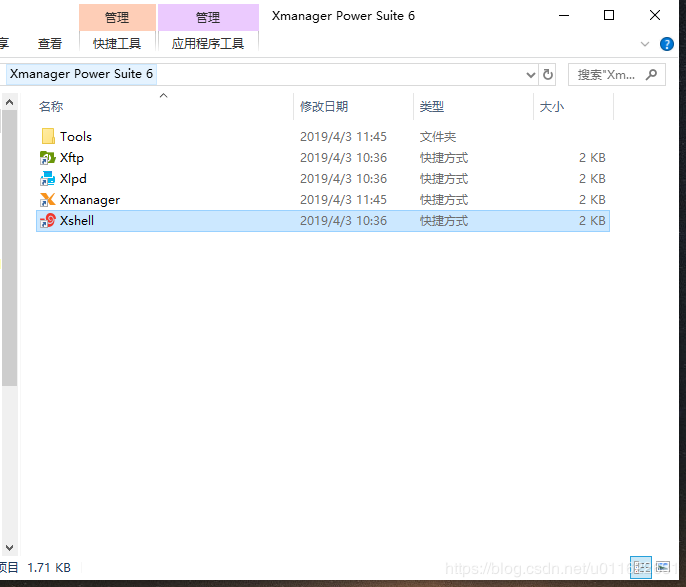
Task: Click the 1.71 KB status bar text
Action: [49, 568]
